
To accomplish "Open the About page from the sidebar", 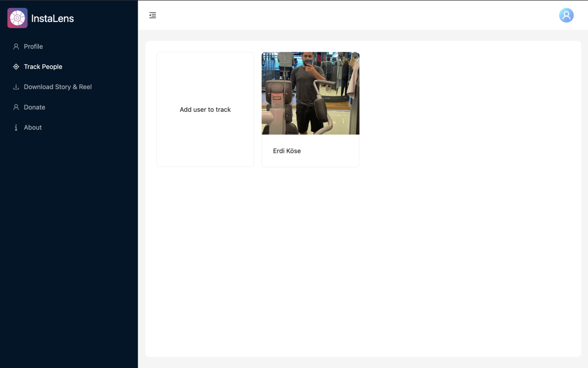I will (32, 127).
